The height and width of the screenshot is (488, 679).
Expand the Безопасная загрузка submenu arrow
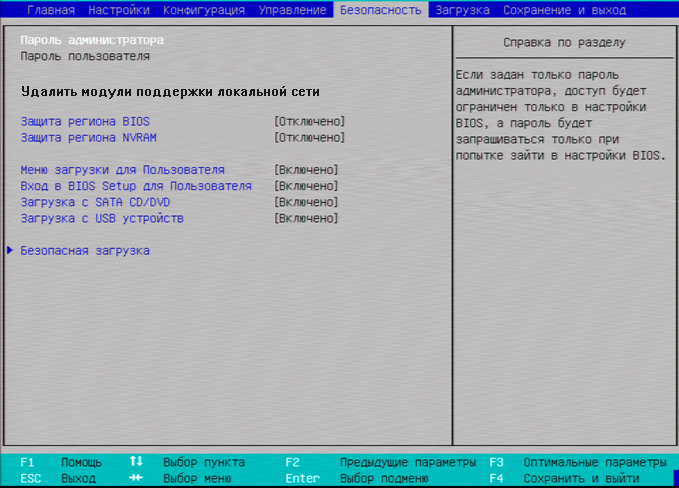[x=10, y=251]
